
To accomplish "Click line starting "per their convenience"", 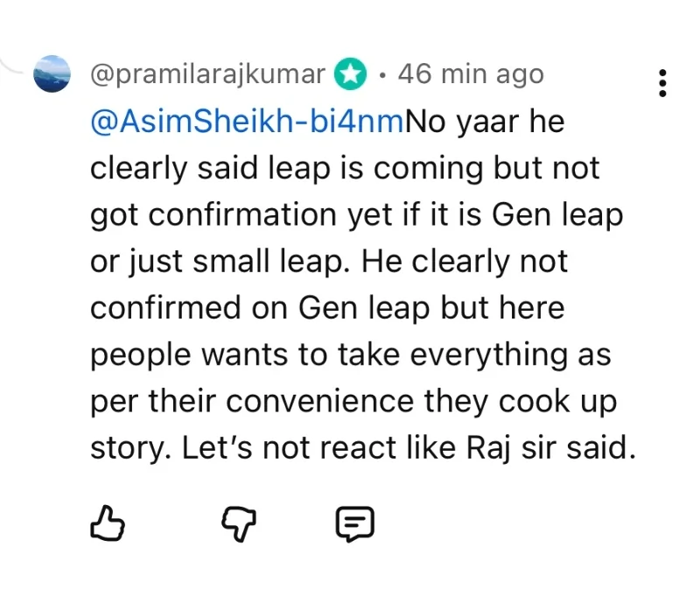I will coord(353,400).
